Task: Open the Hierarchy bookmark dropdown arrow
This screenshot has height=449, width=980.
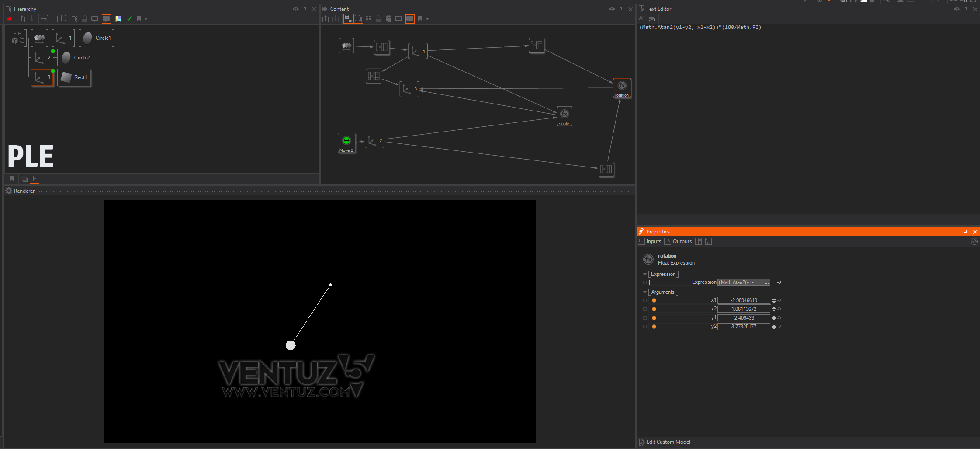Action: [146, 19]
